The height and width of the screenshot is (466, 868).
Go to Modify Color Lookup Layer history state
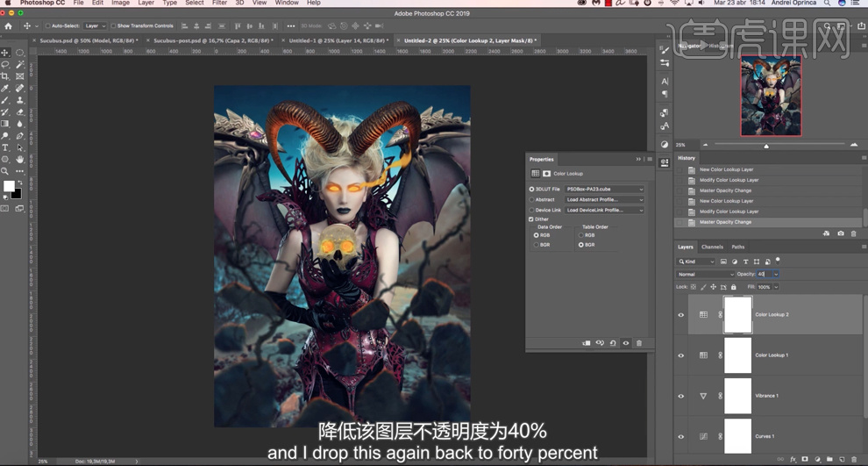729,211
